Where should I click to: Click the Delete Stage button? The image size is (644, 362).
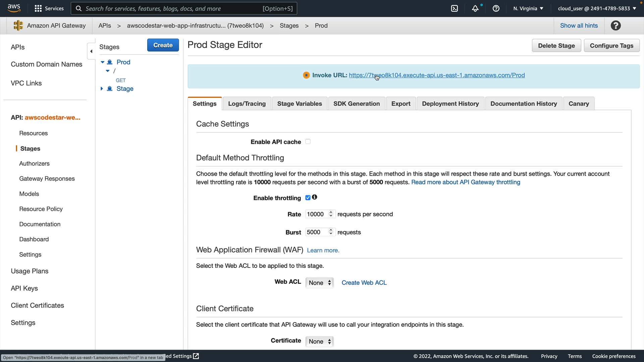click(556, 46)
